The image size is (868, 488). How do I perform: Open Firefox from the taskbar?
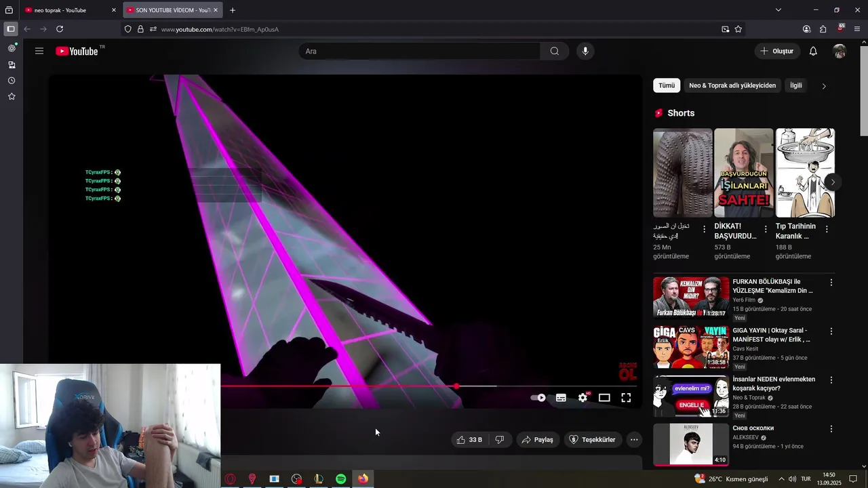(363, 479)
